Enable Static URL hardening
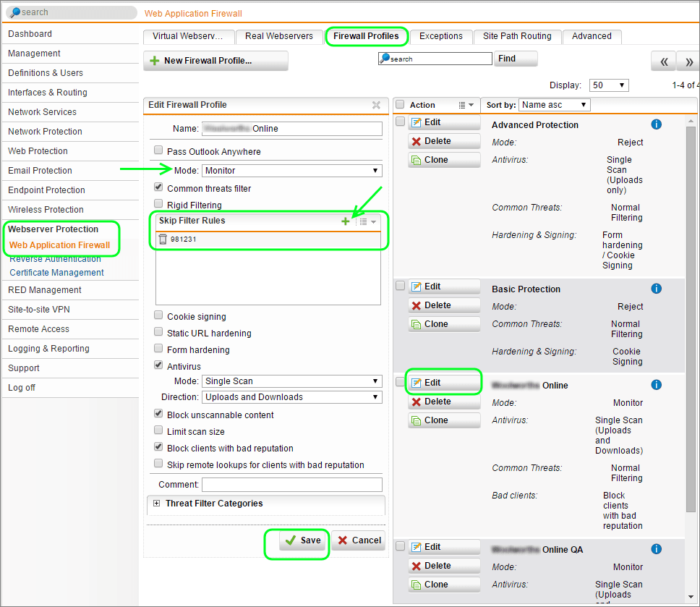Image resolution: width=700 pixels, height=607 pixels. pyautogui.click(x=158, y=332)
